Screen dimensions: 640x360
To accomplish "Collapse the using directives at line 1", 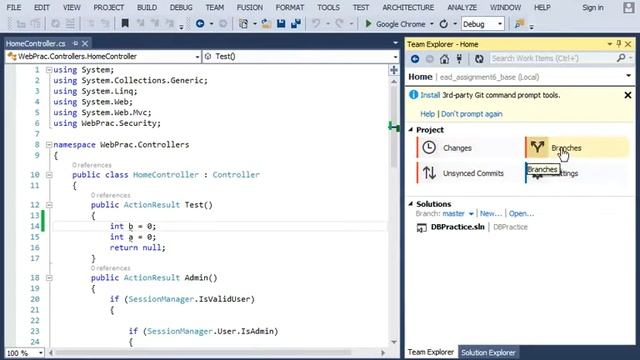I will 49,70.
